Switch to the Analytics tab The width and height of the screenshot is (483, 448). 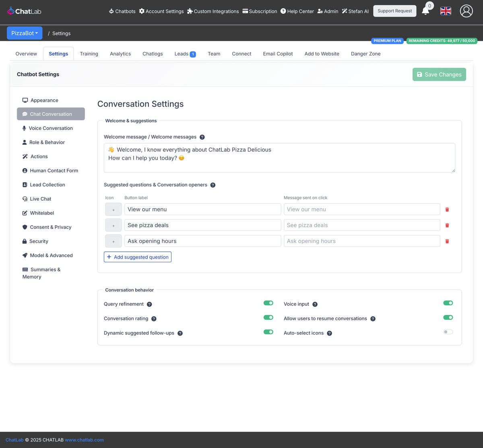[120, 54]
